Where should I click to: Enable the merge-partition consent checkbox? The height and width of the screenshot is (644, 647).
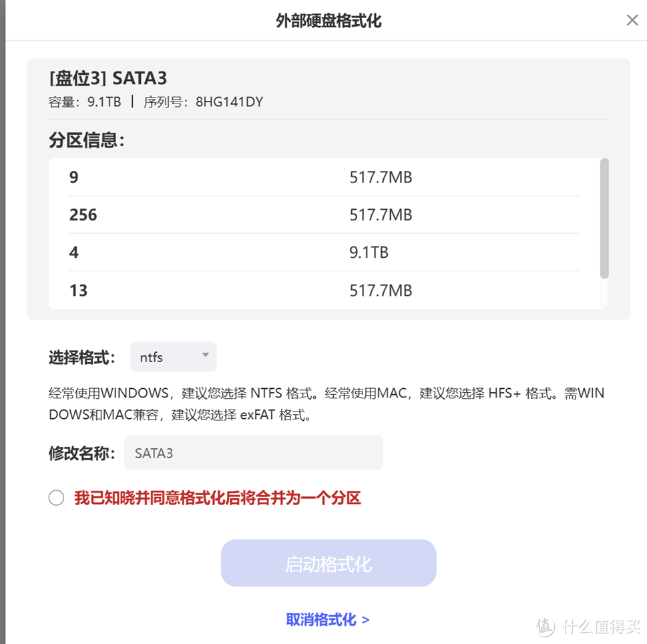(x=56, y=498)
